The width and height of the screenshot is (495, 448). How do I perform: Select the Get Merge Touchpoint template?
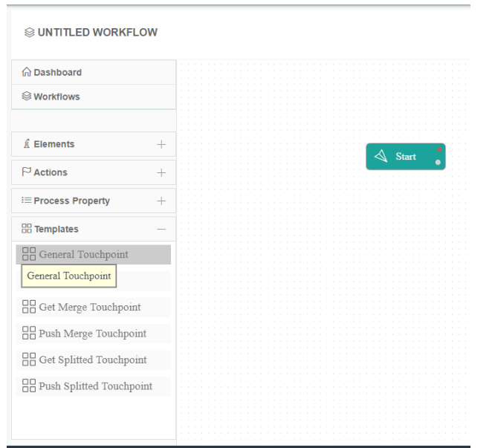(89, 307)
